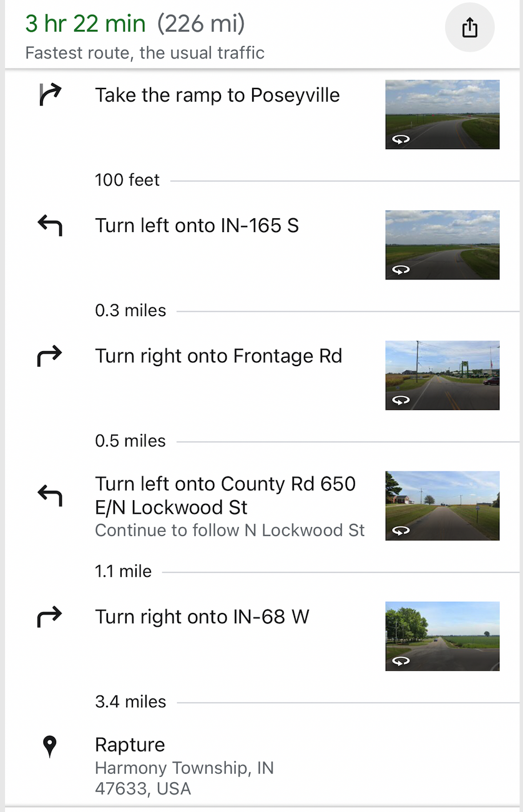
Task: Select 'Turn right onto Frontage Rd' step
Action: [x=218, y=356]
